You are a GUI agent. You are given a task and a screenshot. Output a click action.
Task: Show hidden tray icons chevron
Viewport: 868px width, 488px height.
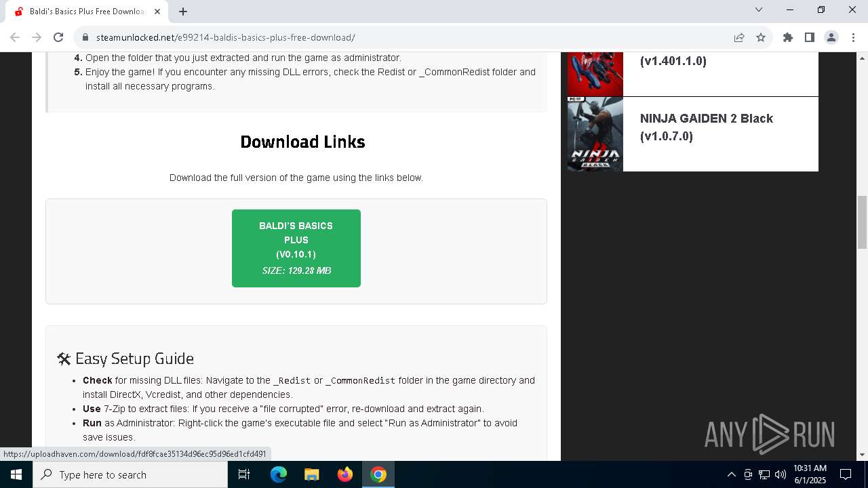(731, 474)
